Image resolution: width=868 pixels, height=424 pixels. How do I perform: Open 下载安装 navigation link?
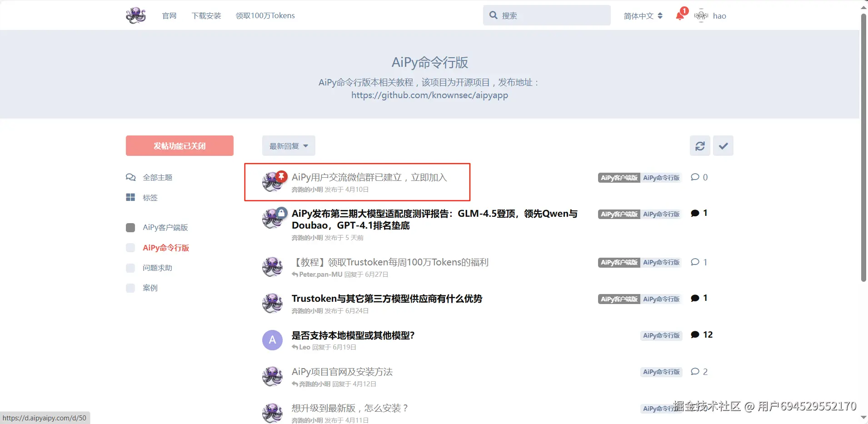click(206, 16)
